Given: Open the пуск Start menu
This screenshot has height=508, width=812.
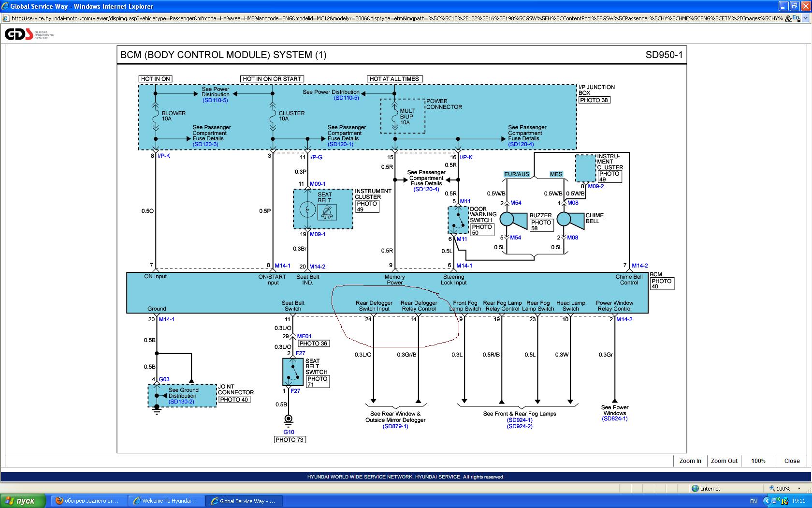Looking at the screenshot, I should coord(23,501).
